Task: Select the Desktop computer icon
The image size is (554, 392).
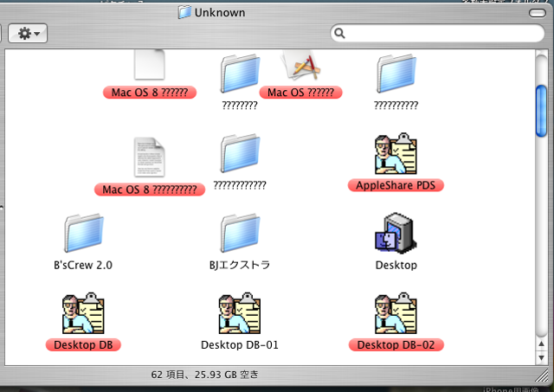Action: (x=396, y=233)
